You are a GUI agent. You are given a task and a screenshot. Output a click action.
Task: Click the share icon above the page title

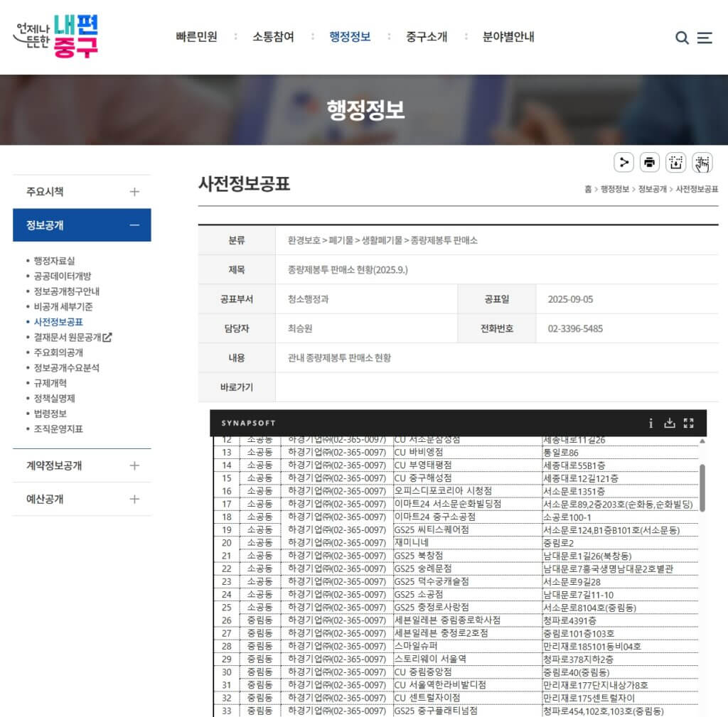point(623,162)
